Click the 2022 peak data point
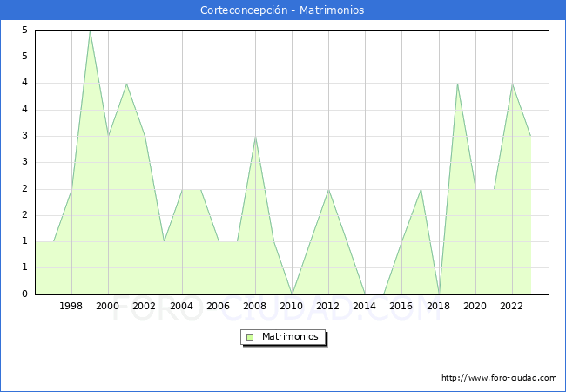The width and height of the screenshot is (566, 392). (512, 84)
